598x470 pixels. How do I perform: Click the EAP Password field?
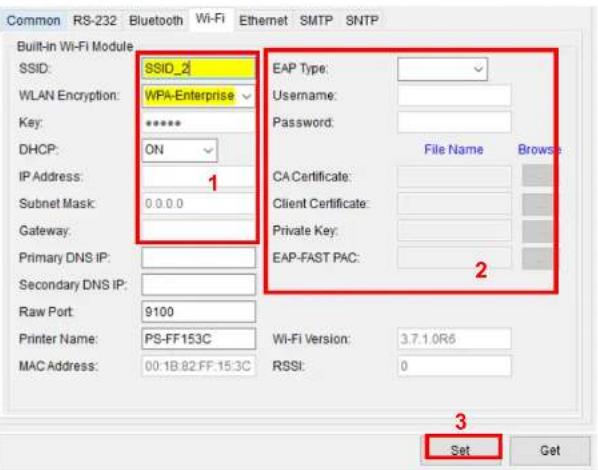click(454, 122)
